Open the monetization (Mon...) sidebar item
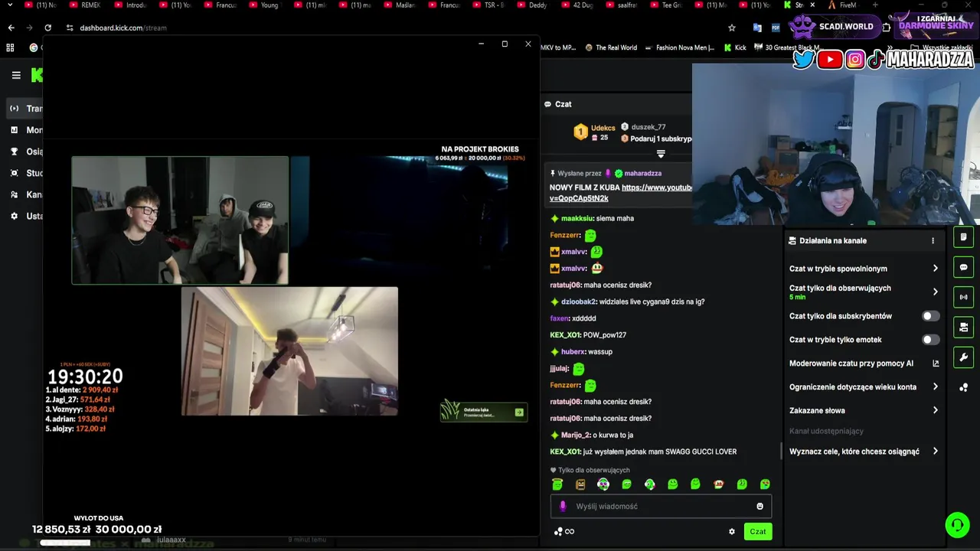 [x=24, y=130]
